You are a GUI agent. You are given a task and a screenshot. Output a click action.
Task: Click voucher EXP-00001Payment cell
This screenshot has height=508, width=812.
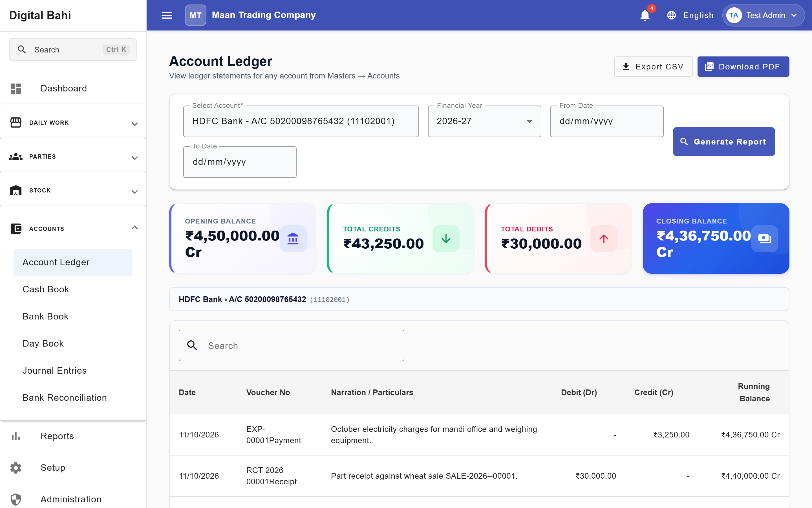(273, 435)
